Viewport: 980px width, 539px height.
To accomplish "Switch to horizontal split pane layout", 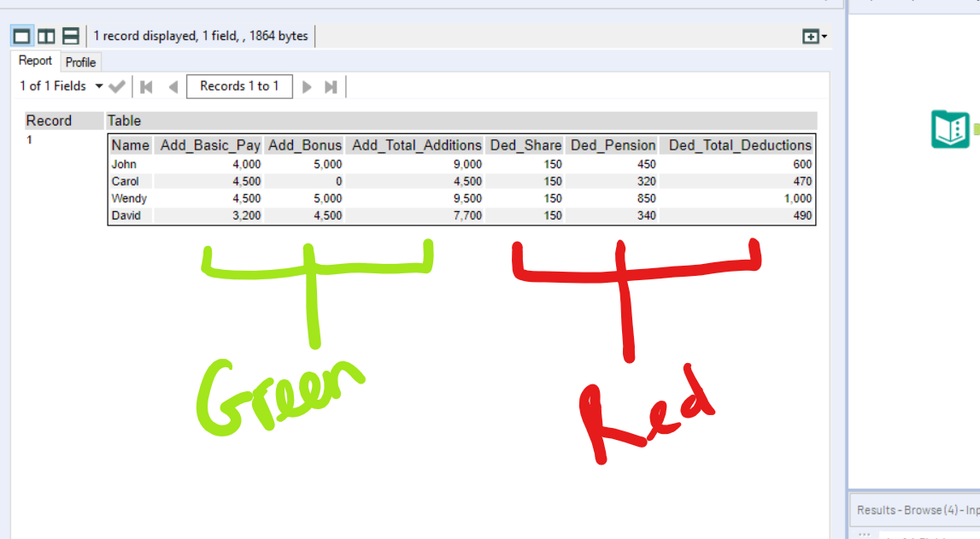I will click(71, 35).
